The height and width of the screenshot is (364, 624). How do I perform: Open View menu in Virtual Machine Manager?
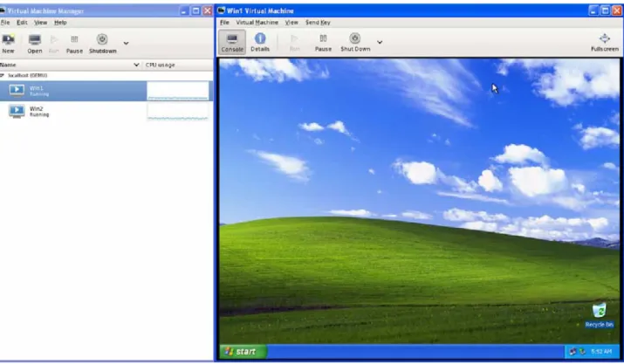pyautogui.click(x=41, y=23)
